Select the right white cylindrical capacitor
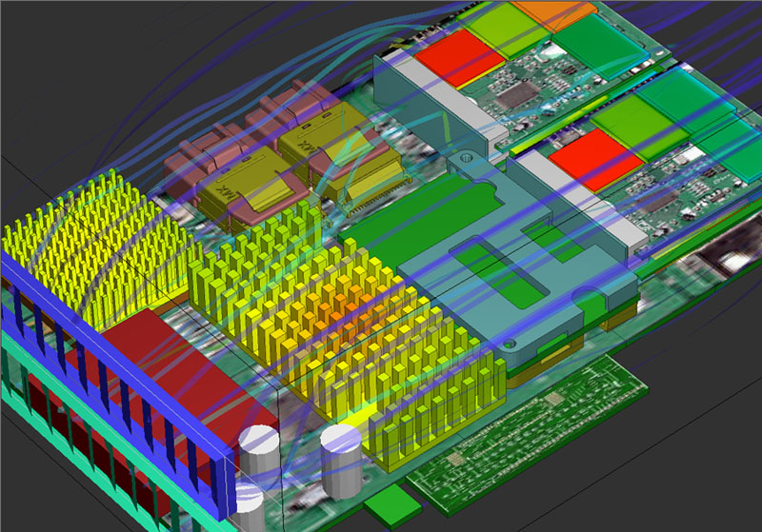This screenshot has width=762, height=532. coord(340,451)
